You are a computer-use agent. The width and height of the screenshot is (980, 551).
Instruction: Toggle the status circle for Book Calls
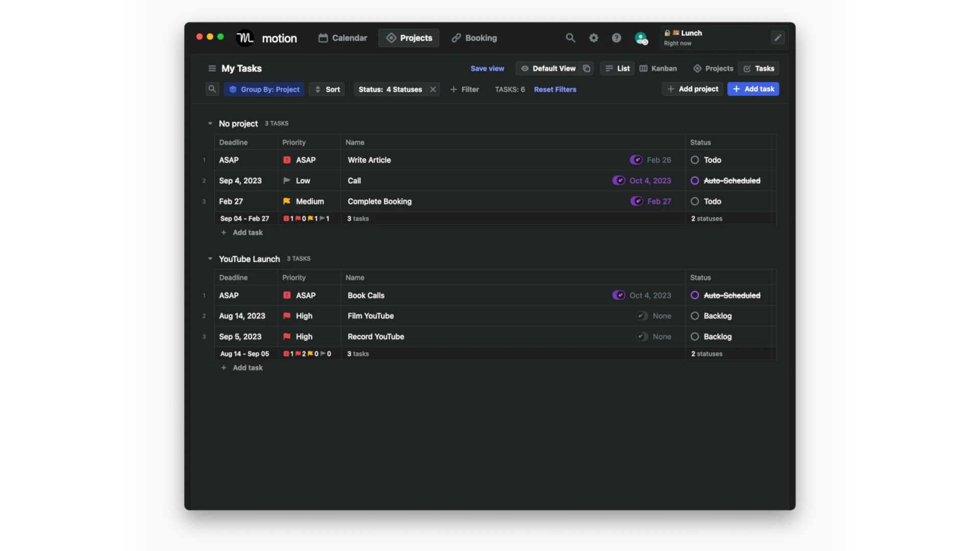695,295
